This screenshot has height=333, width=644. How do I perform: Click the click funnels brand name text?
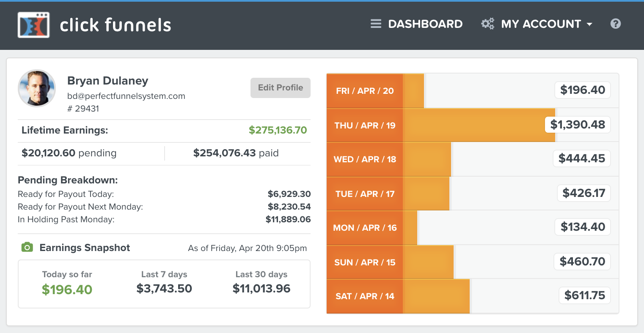[116, 25]
